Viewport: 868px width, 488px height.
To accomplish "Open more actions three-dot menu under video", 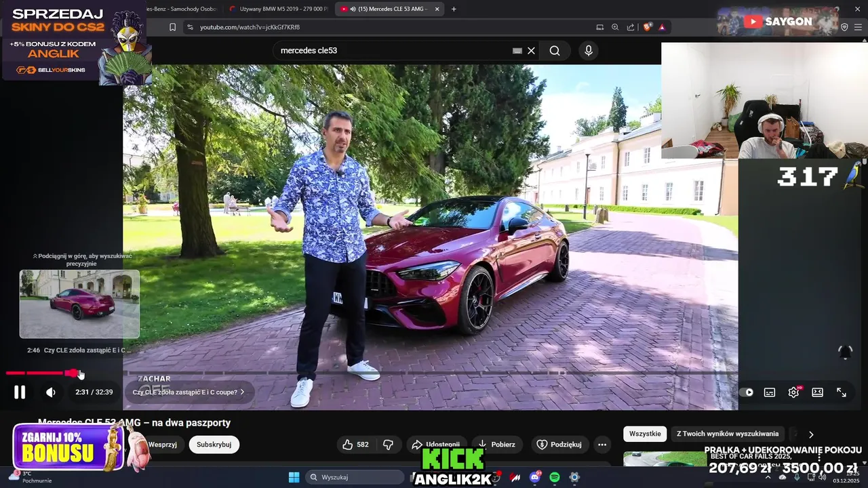I will [x=602, y=445].
